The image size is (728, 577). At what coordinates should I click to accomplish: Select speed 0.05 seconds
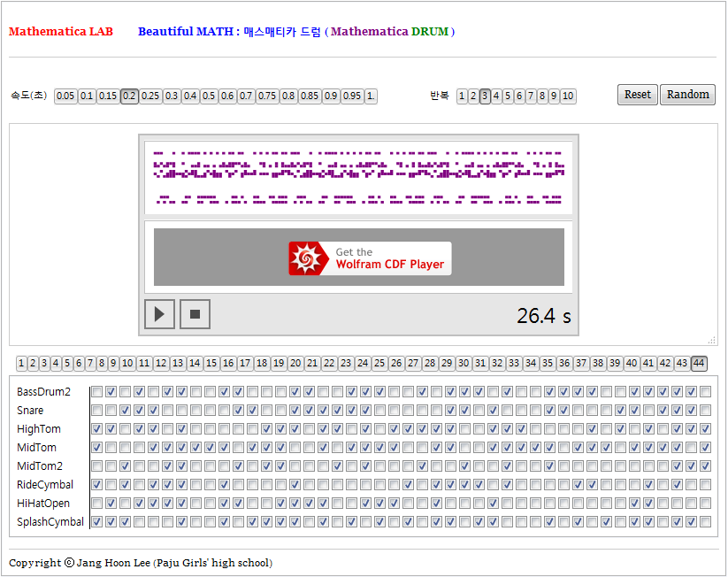[65, 96]
